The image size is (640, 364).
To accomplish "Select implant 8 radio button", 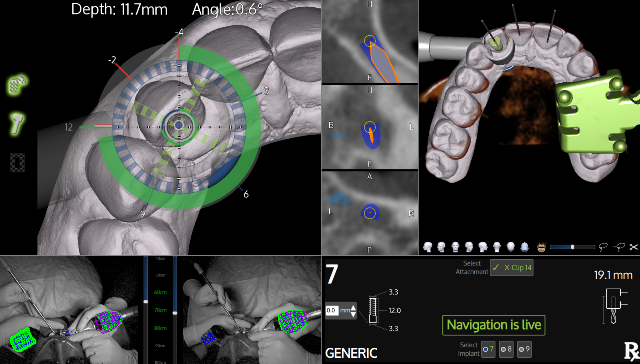I will (506, 349).
